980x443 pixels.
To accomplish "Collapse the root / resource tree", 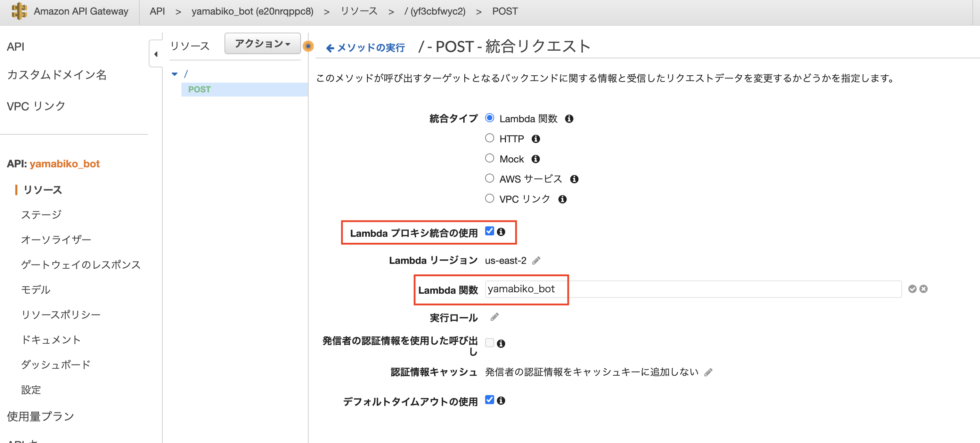I will point(174,74).
